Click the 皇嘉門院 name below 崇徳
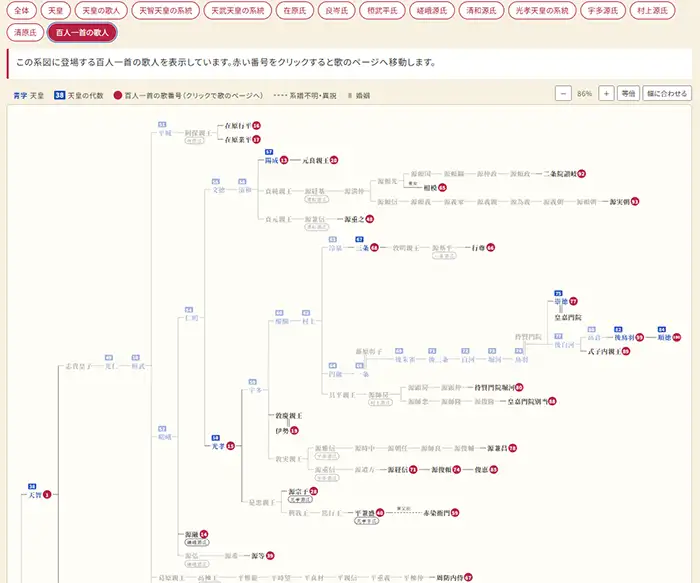This screenshot has width=700, height=583. [x=568, y=317]
